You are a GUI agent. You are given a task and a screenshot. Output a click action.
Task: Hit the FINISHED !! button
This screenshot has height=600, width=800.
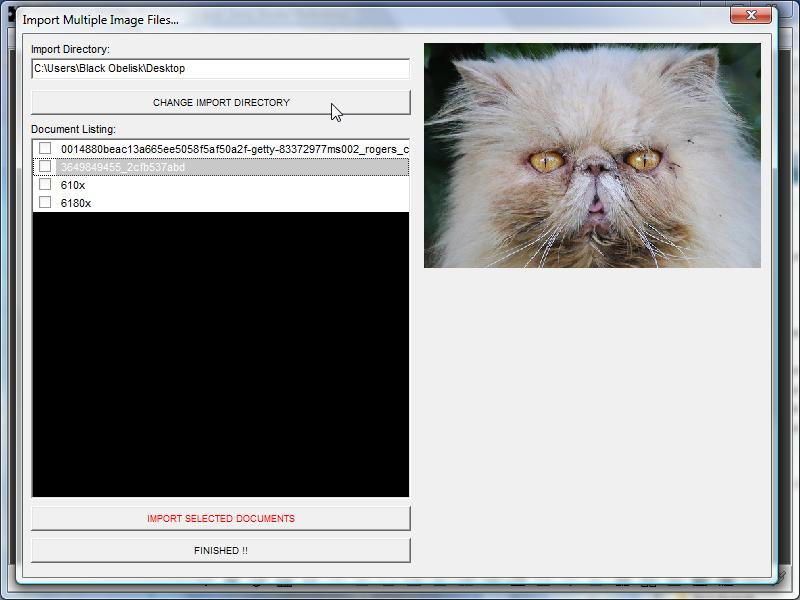(x=221, y=551)
